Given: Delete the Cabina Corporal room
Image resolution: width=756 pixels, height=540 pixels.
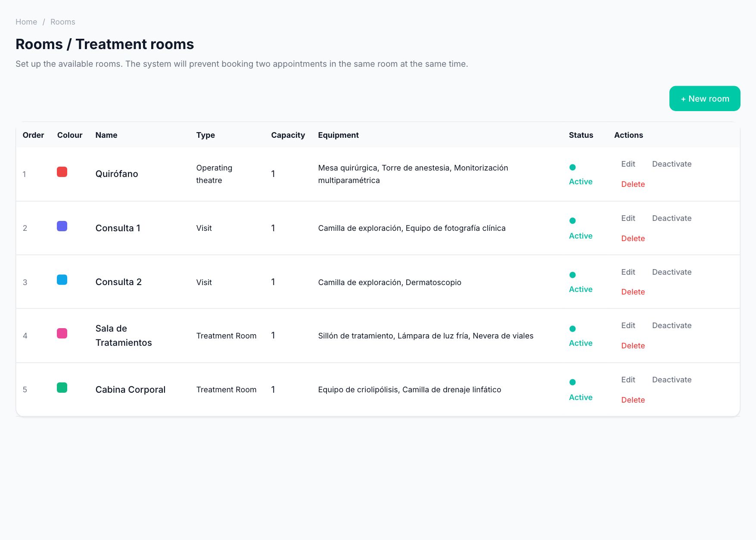Looking at the screenshot, I should 633,400.
